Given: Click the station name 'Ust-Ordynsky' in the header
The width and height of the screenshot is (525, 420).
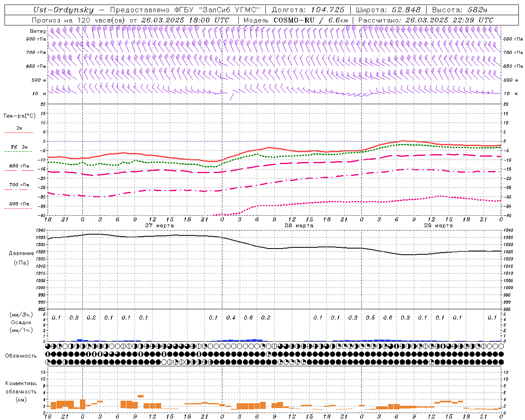Looking at the screenshot, I should tap(64, 10).
